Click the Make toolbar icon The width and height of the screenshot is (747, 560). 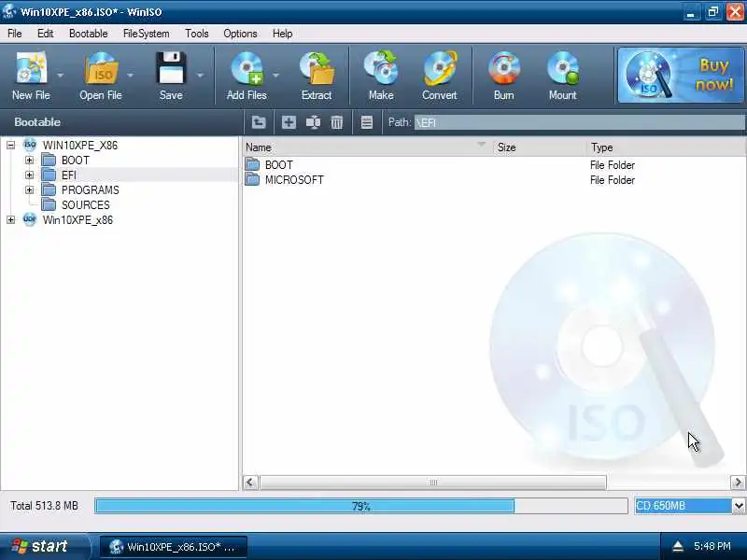tap(381, 68)
